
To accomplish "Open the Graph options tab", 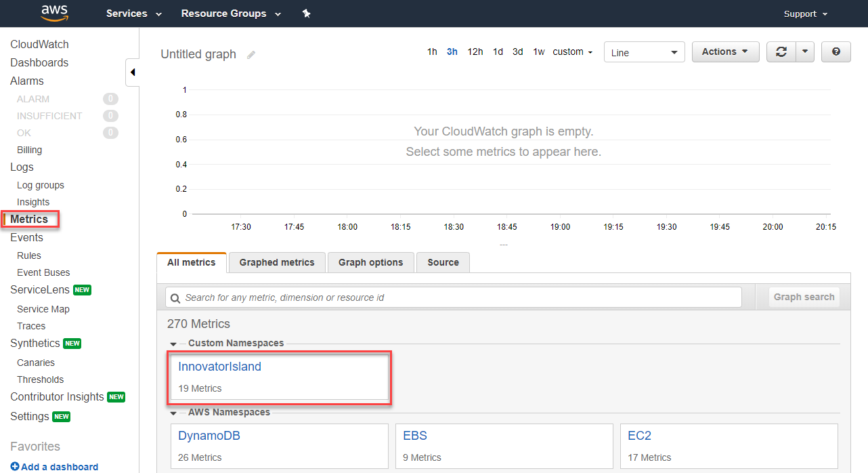I will point(370,262).
